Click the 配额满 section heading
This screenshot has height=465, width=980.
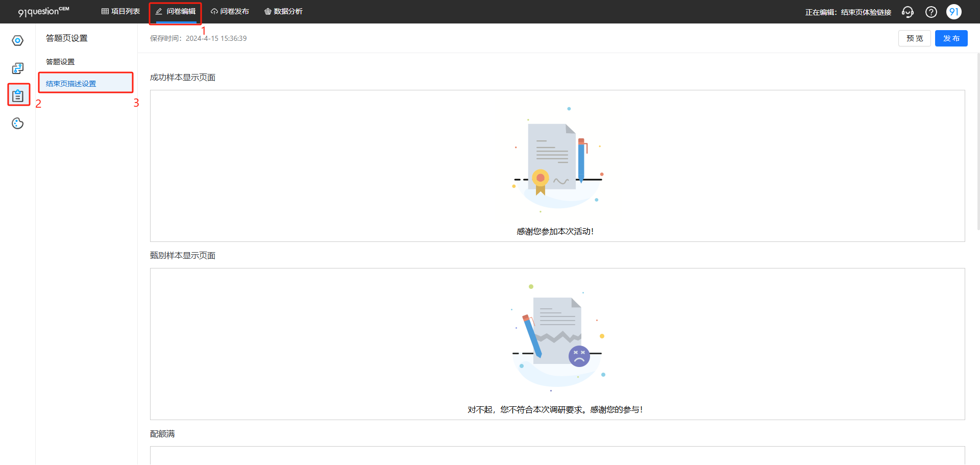[162, 434]
